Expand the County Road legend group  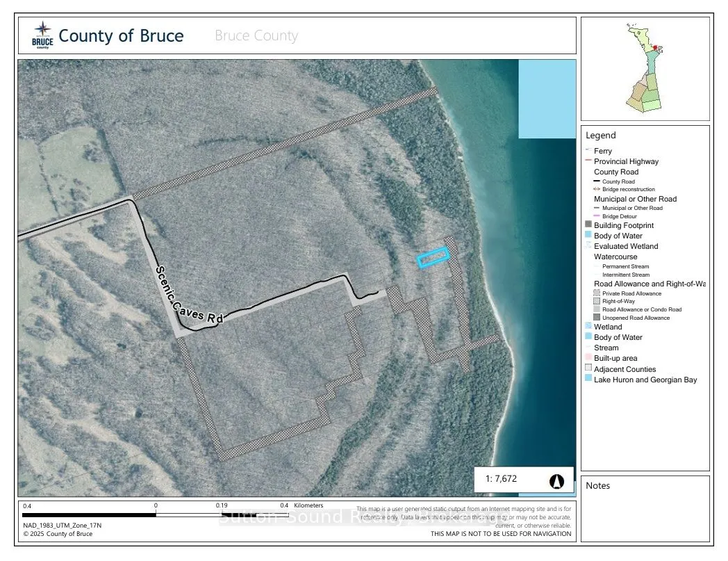(615, 172)
